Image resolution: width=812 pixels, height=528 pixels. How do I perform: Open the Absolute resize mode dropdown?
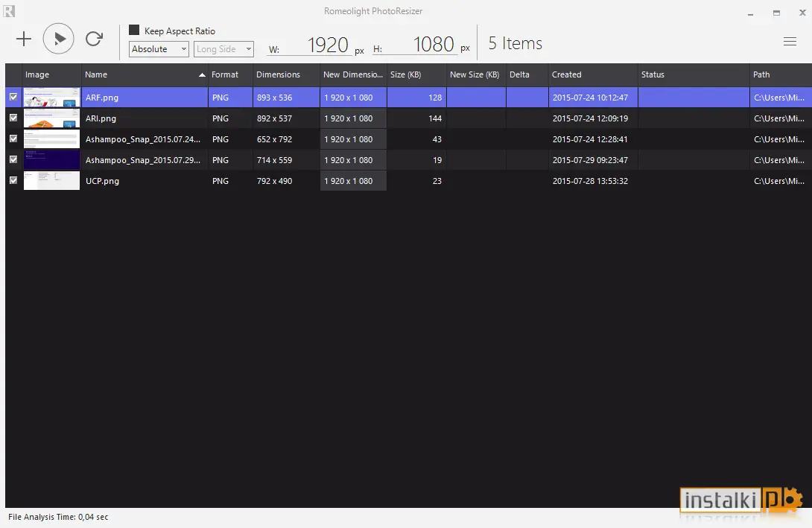pos(159,49)
